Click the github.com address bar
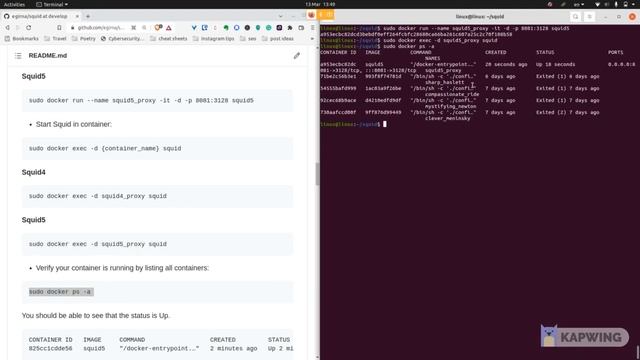The height and width of the screenshot is (360, 640). coord(100,28)
